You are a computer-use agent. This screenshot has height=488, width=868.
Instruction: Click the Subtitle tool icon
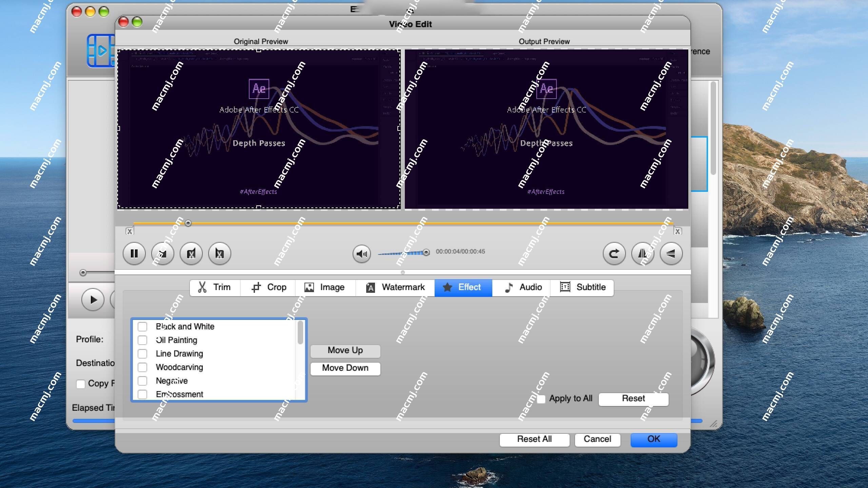pyautogui.click(x=565, y=287)
